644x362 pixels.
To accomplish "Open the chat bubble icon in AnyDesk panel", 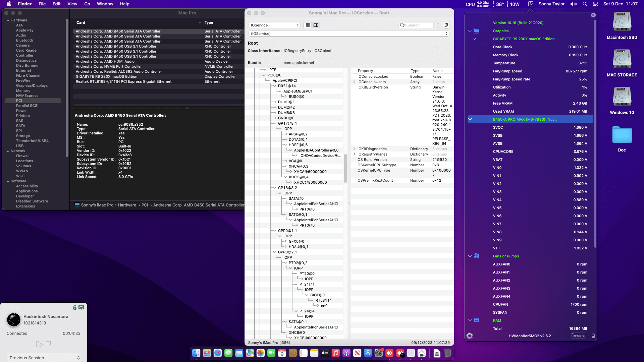I will [x=48, y=344].
